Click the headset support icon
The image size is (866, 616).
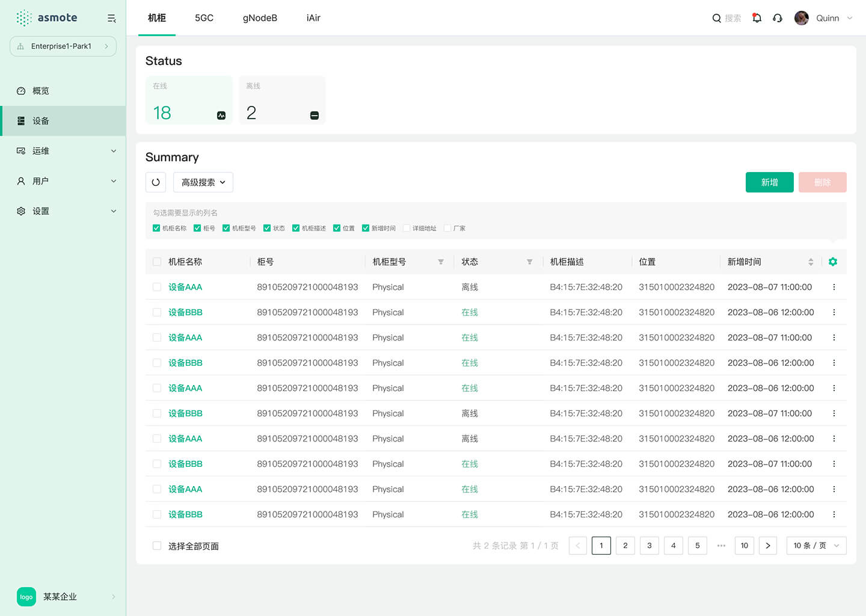click(x=778, y=18)
